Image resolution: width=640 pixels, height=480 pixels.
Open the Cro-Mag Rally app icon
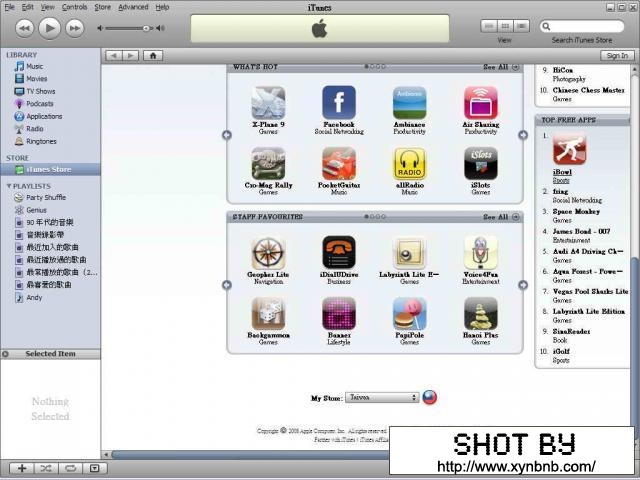(268, 164)
